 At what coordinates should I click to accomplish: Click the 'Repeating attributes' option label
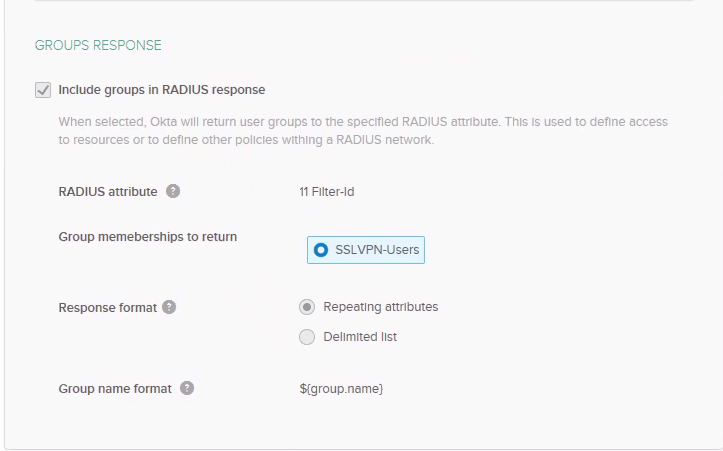pyautogui.click(x=380, y=307)
